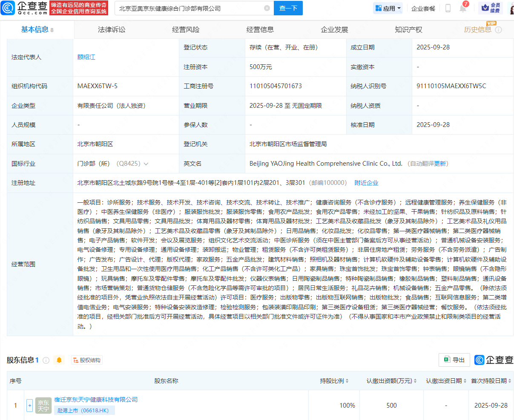Viewport: 514px width, 420px height.
Task: Click the 查一下 search button
Action: click(x=288, y=8)
